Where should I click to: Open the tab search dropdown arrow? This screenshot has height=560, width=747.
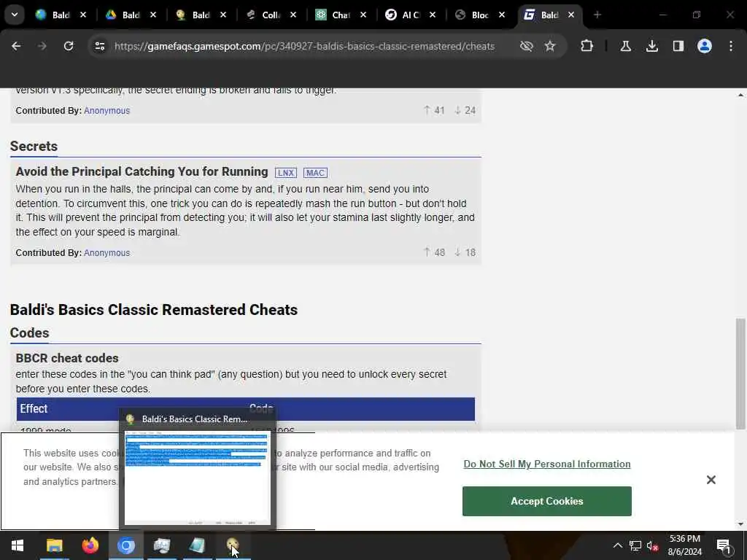tap(15, 15)
